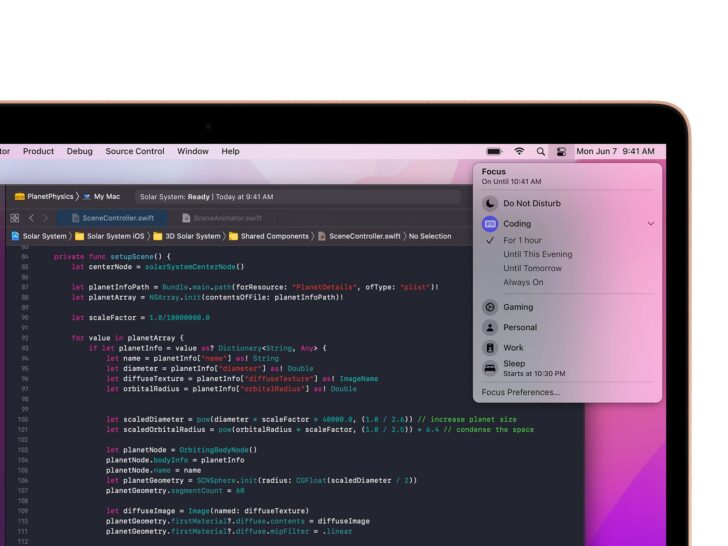
Task: Switch to the SceneAnimator.swift tab
Action: [x=222, y=218]
